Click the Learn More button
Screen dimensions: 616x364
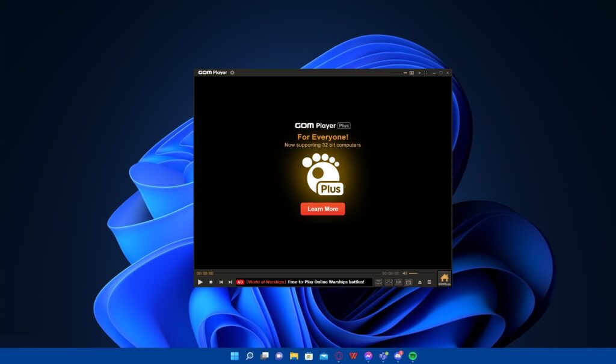click(323, 209)
